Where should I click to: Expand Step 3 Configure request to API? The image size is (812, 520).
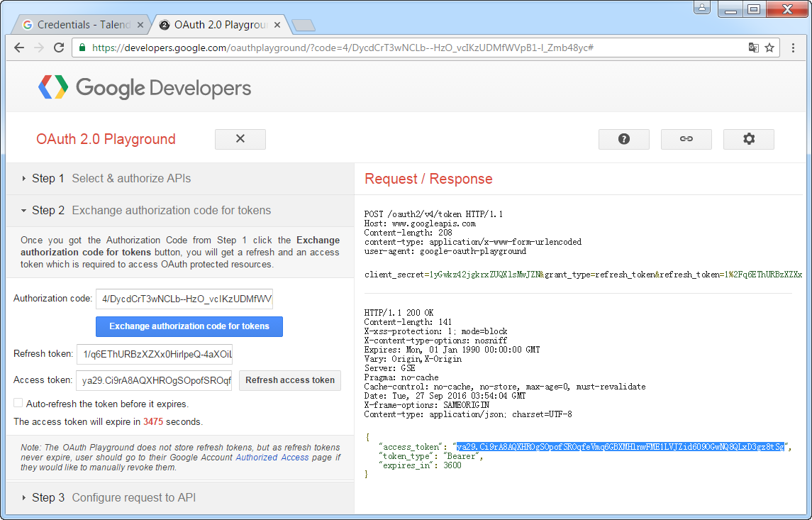coord(113,498)
